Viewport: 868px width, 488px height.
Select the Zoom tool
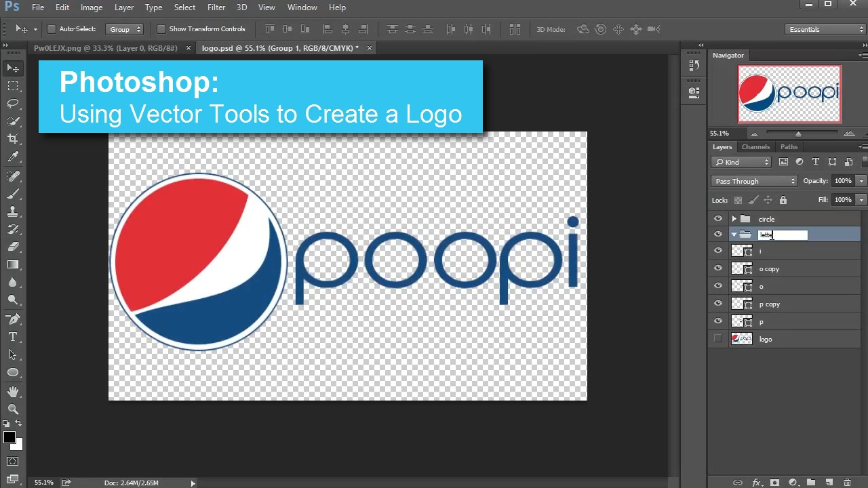tap(14, 409)
